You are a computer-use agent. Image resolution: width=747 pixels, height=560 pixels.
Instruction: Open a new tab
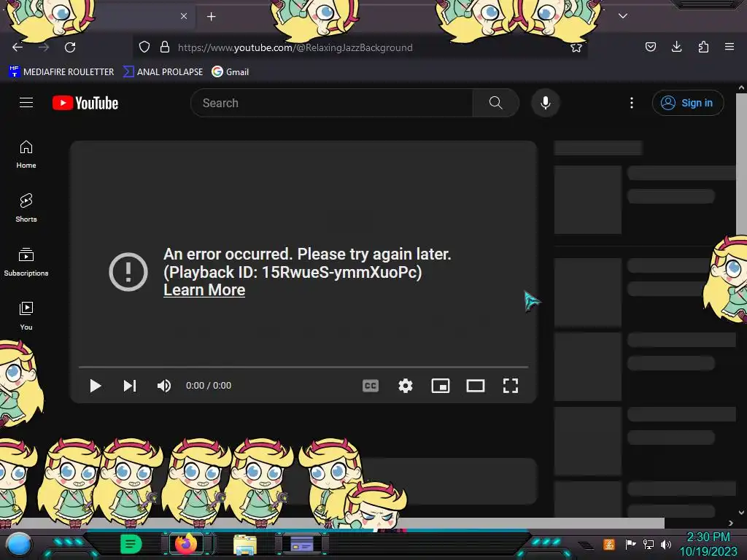click(x=212, y=17)
